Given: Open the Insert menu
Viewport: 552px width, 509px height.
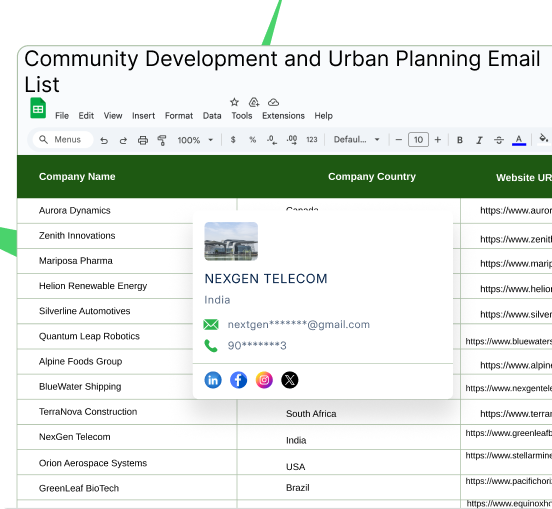Looking at the screenshot, I should point(144,116).
